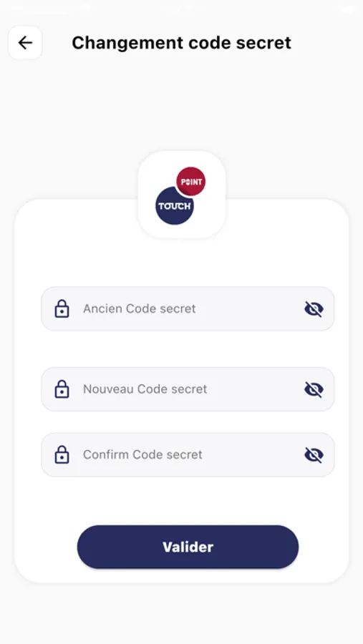Click the 'Ancien Code secret' placeholder text
The width and height of the screenshot is (363, 644).
(140, 308)
